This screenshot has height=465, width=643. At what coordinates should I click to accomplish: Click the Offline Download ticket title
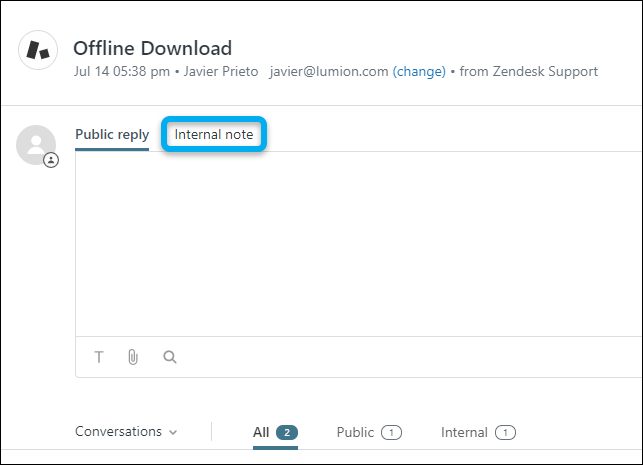coord(152,47)
